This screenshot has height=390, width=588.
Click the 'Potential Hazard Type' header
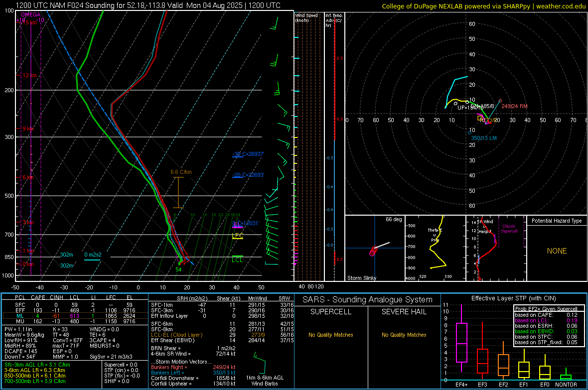pyautogui.click(x=557, y=221)
